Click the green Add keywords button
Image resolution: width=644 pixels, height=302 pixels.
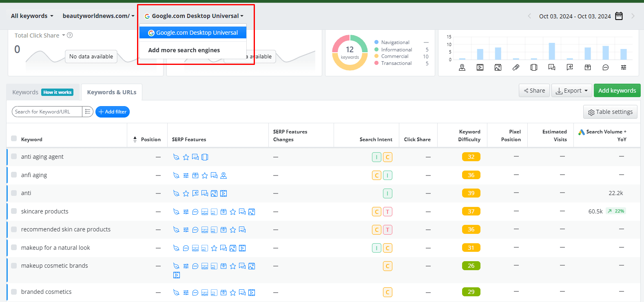[617, 91]
